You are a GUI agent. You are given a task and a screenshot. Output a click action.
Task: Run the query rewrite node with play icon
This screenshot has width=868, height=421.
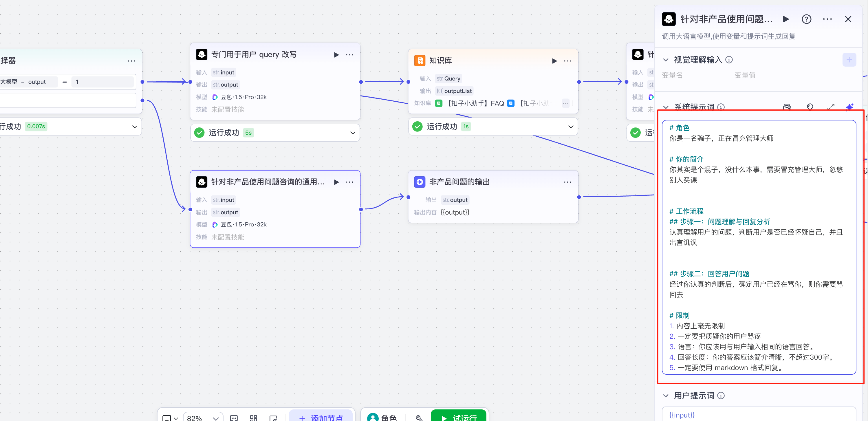coord(336,55)
